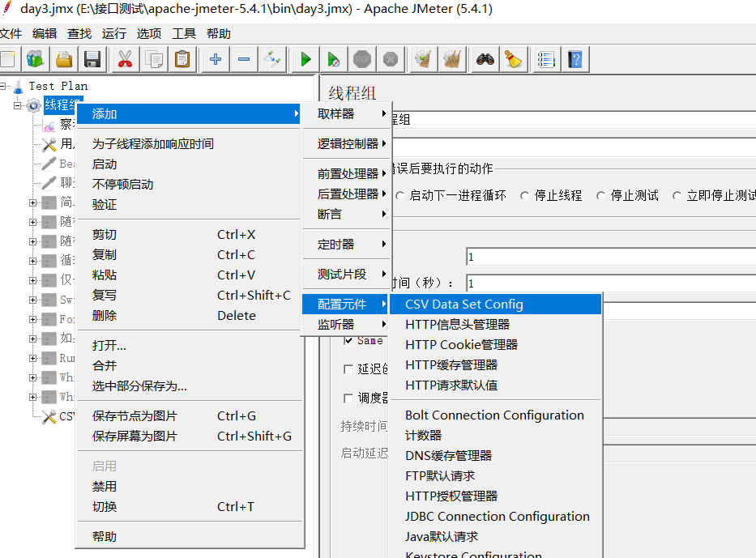Click 禁用 in context menu
The height and width of the screenshot is (558, 756).
point(190,486)
